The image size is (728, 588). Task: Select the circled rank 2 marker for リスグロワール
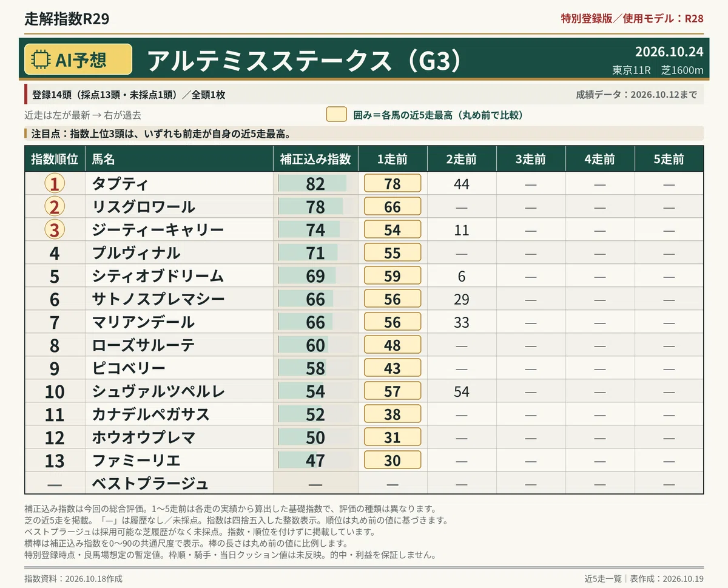pos(55,207)
